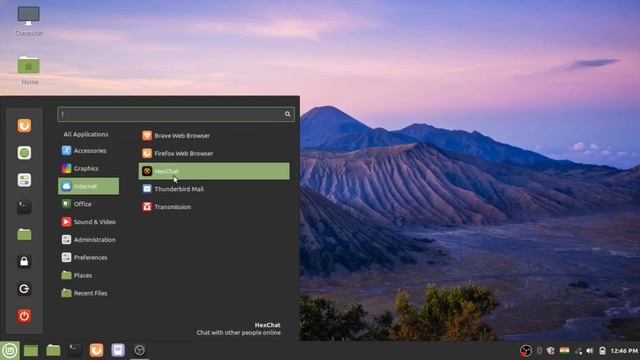Open Software Manager in the favorites sidebar
Viewport: 640px width, 360px height.
[x=24, y=153]
